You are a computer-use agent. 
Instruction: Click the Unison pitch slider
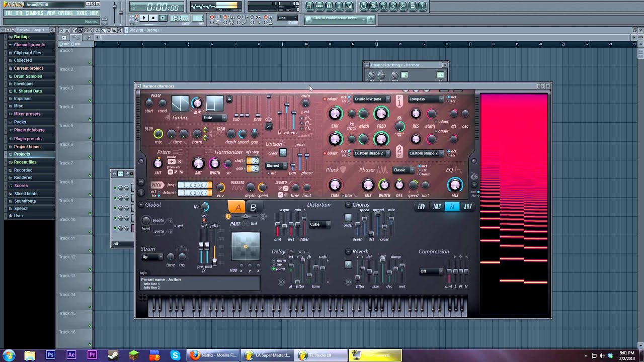300,158
